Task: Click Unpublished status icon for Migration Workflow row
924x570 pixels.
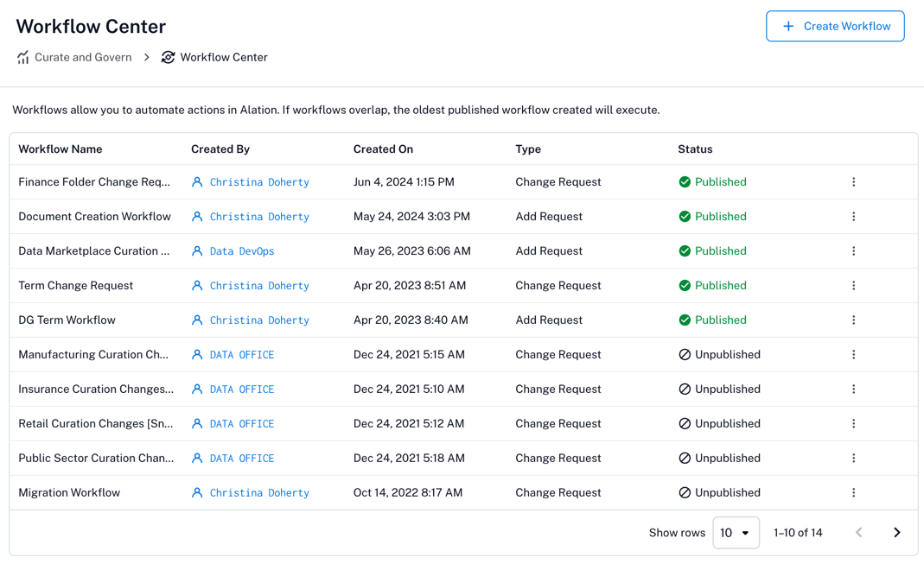Action: [685, 493]
